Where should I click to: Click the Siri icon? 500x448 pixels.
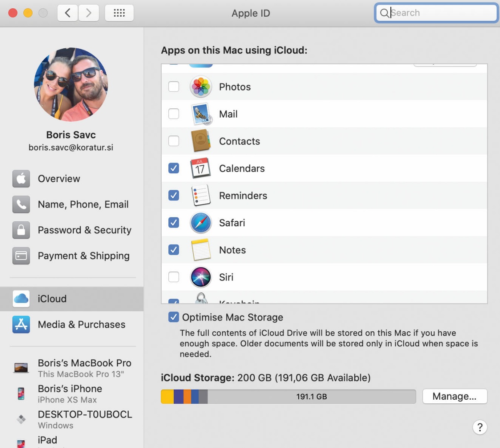[x=201, y=277]
